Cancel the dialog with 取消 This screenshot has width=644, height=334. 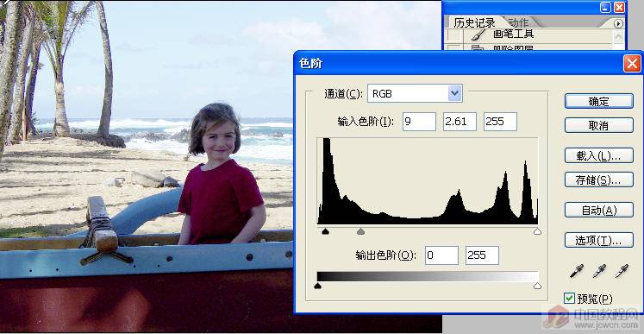(x=599, y=125)
